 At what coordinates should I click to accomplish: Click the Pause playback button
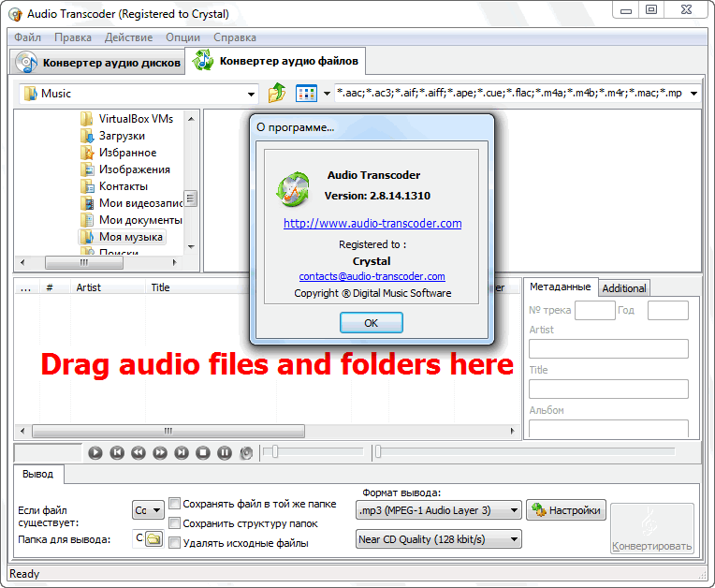(225, 452)
